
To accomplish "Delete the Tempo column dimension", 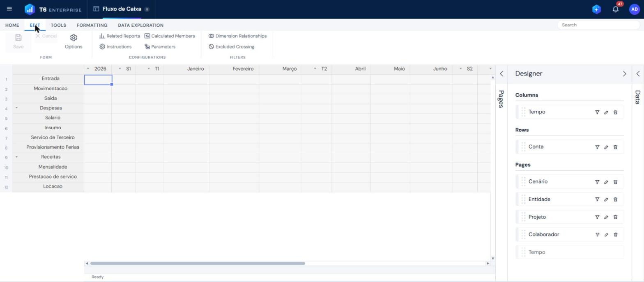I will (x=615, y=112).
